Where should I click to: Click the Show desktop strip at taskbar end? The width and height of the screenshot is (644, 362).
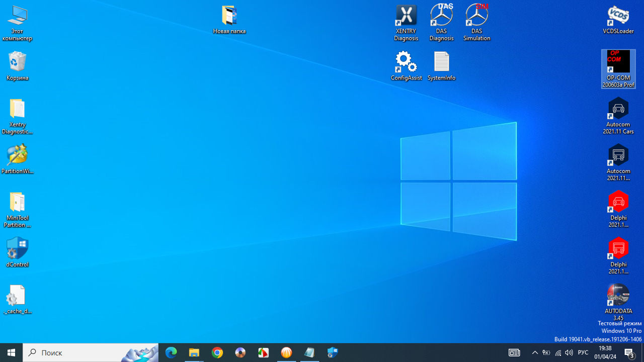pos(642,352)
